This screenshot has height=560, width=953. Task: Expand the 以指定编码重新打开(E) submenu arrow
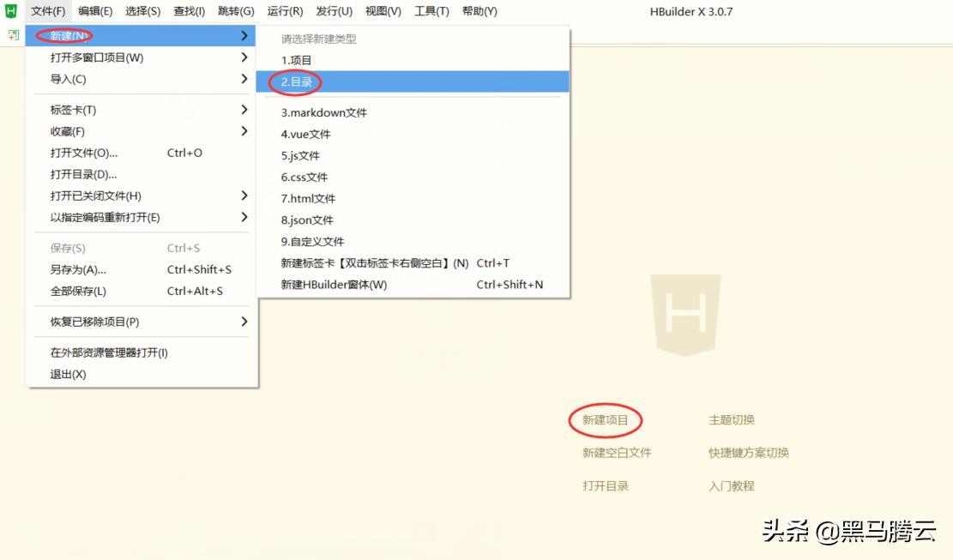click(244, 217)
